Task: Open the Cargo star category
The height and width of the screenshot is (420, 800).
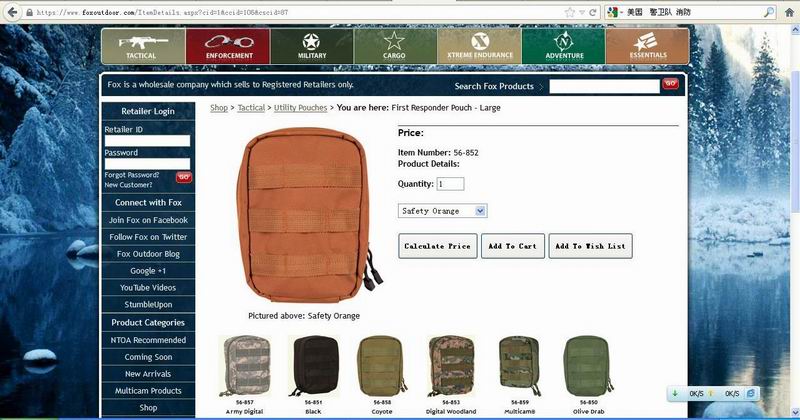Action: click(395, 46)
